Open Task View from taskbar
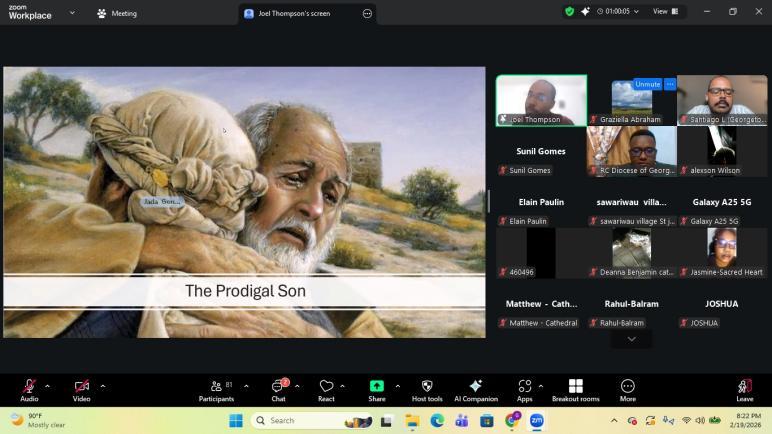 (386, 421)
